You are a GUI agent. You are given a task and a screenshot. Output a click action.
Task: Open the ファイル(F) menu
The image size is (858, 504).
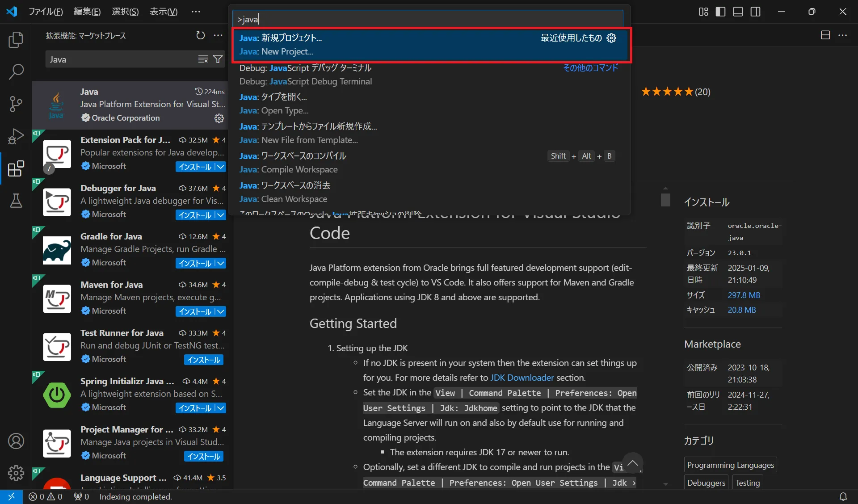[46, 12]
